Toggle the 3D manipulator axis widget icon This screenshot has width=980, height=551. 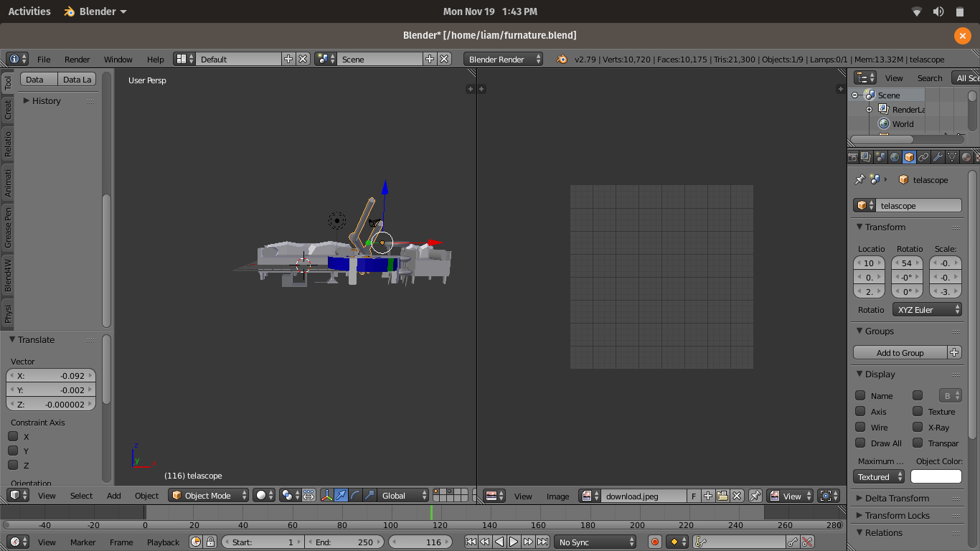pos(326,495)
